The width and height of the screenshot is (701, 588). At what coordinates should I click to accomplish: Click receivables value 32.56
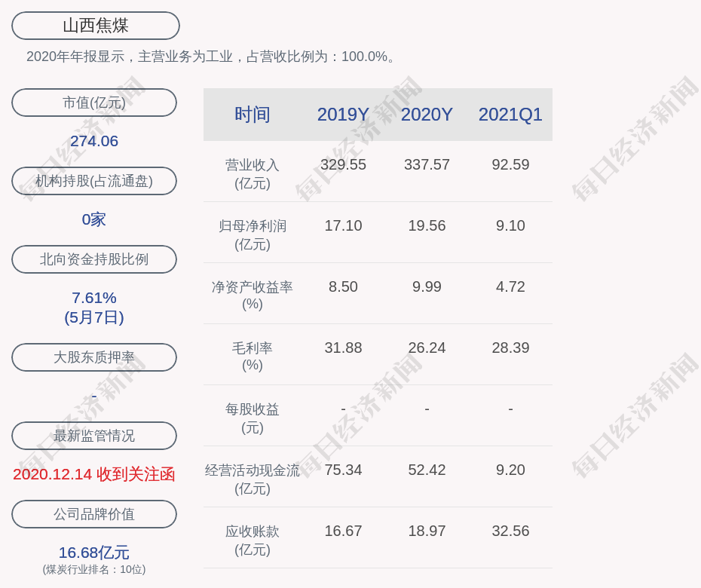coord(510,531)
